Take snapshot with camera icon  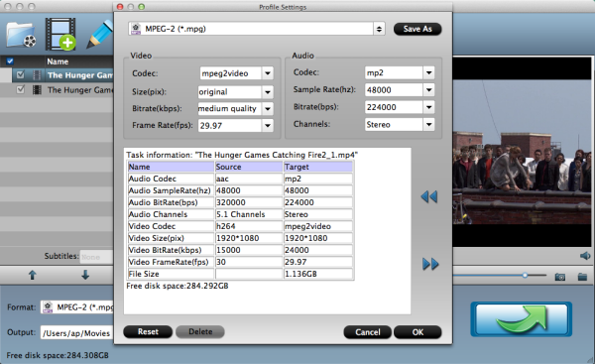point(560,277)
